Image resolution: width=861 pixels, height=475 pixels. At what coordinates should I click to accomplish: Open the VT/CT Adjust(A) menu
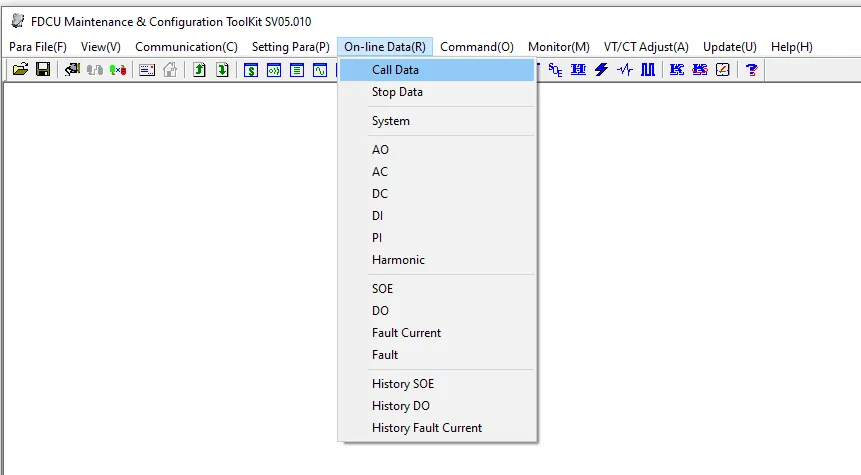point(646,47)
